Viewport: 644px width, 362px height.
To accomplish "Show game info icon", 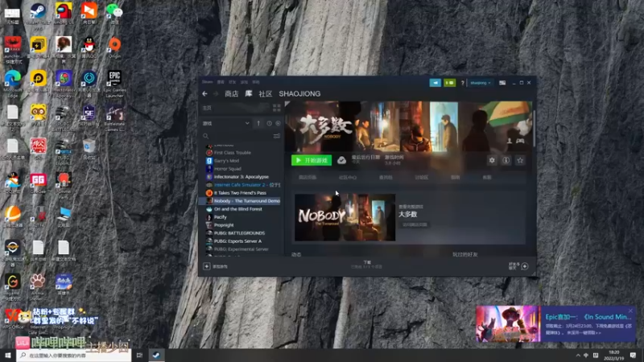I will 506,160.
